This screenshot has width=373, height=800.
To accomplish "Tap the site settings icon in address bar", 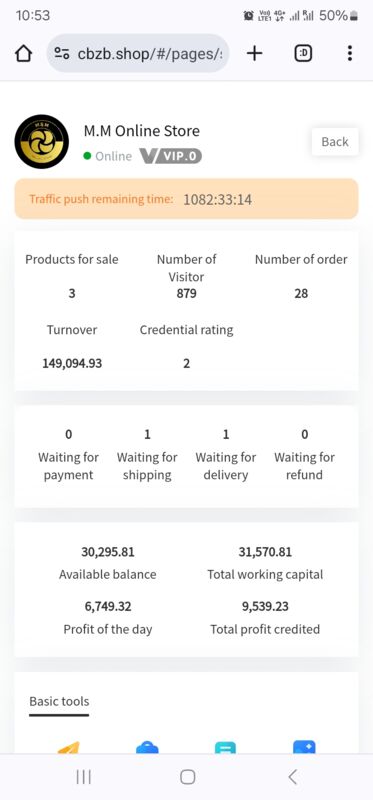I will [62, 54].
